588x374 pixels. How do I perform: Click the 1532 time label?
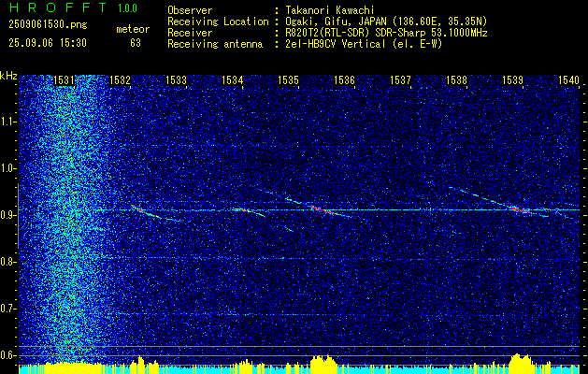pyautogui.click(x=120, y=79)
